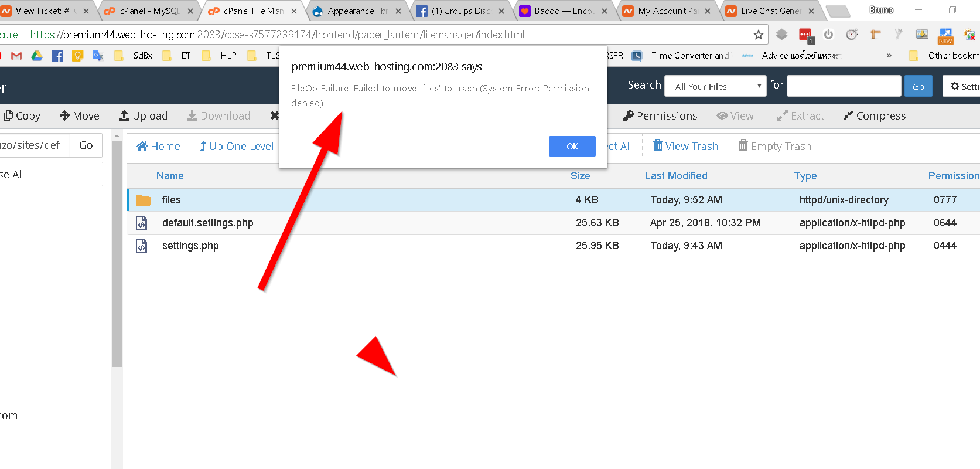Focus the search 'for' text field
Viewport: 980px width, 469px height.
pyautogui.click(x=844, y=86)
